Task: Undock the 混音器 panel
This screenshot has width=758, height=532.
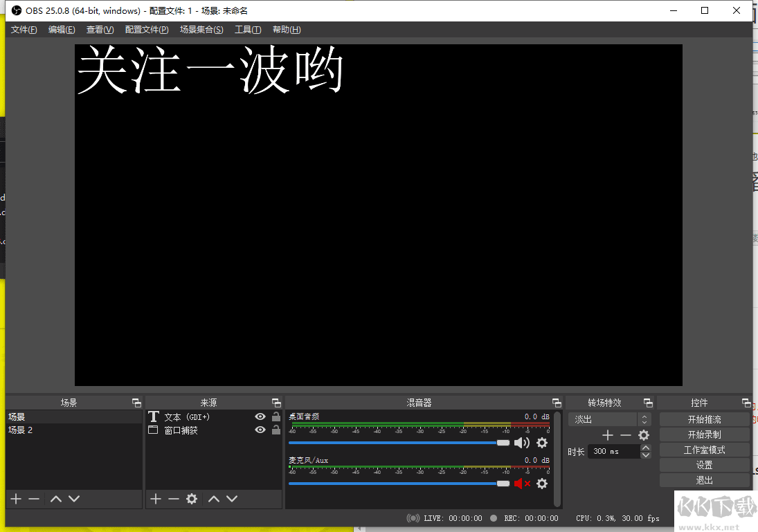Action: pos(557,403)
